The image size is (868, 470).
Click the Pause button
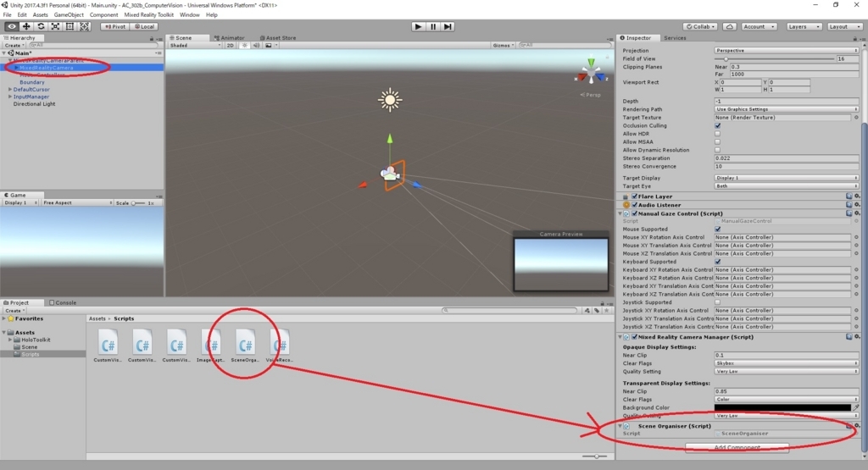pyautogui.click(x=433, y=26)
